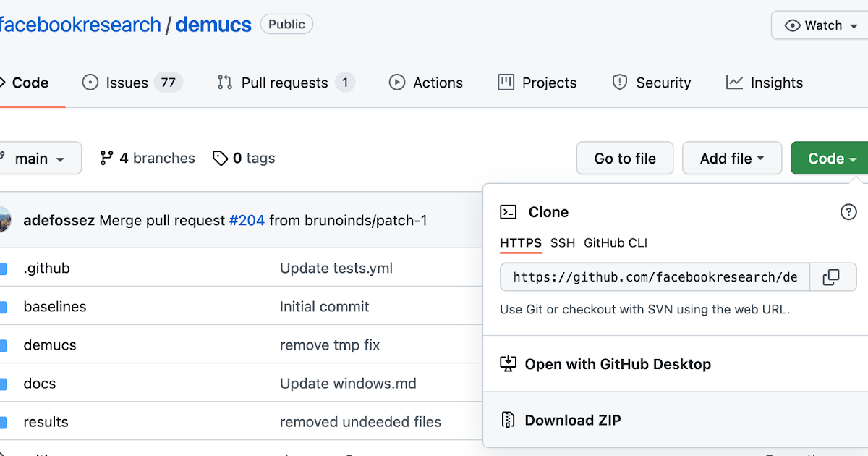Click the branches fork icon
The image size is (868, 456).
[107, 158]
